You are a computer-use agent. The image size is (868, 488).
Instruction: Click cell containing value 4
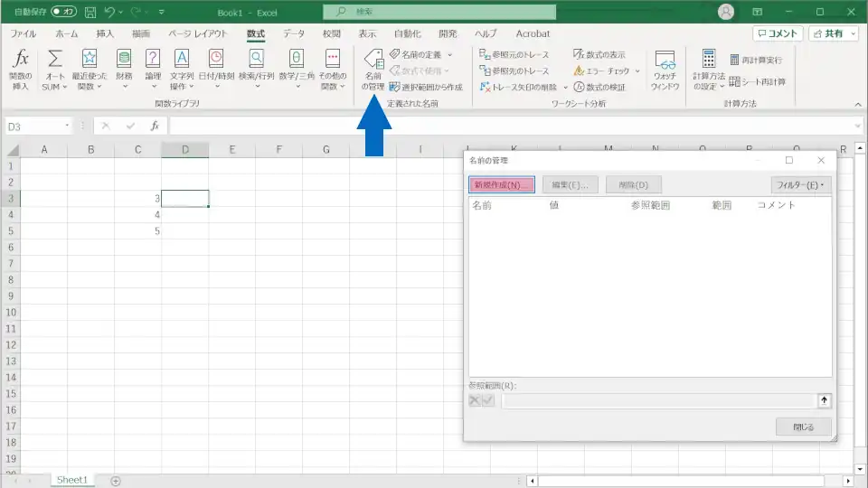click(137, 215)
